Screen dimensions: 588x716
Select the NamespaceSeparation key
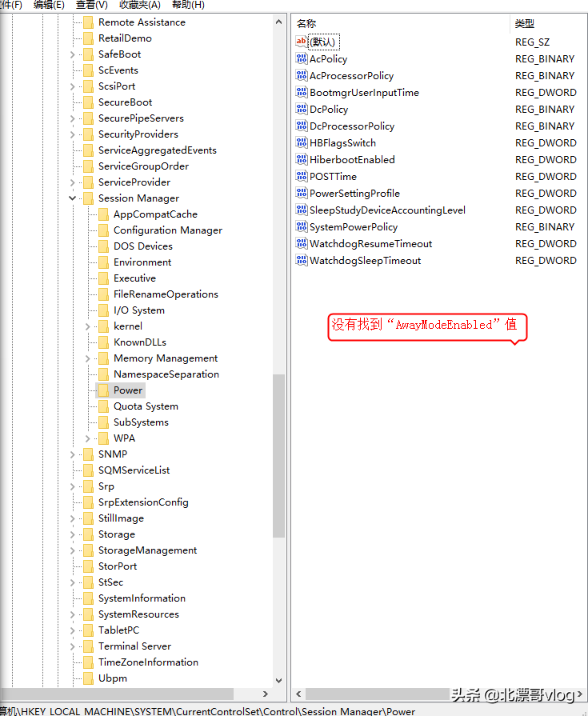[166, 374]
